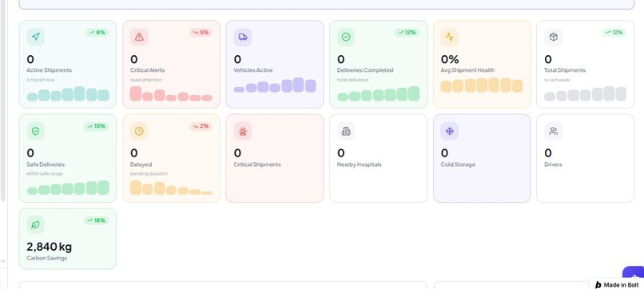Click the 'Deliveries Completed' label
This screenshot has width=644, height=289.
pyautogui.click(x=365, y=70)
